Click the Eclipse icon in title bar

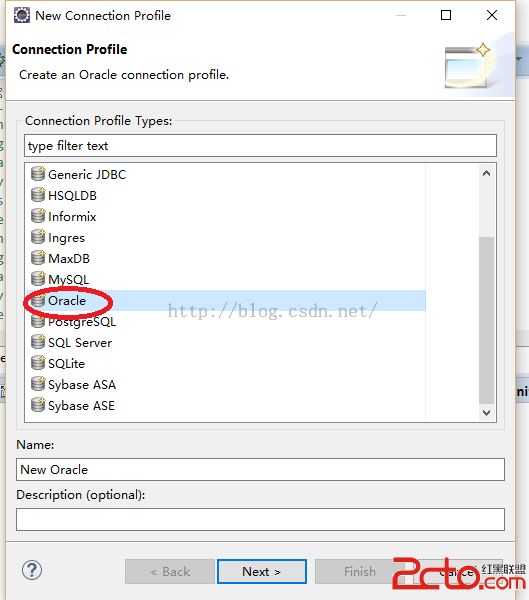point(22,15)
